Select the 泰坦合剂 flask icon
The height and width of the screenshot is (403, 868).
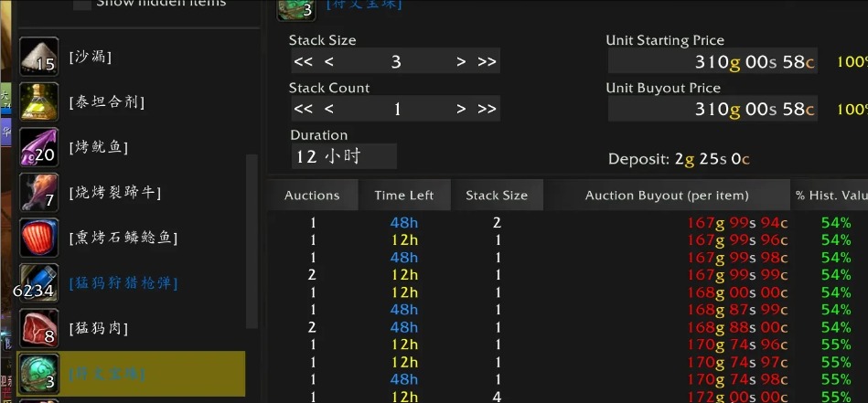pyautogui.click(x=38, y=101)
